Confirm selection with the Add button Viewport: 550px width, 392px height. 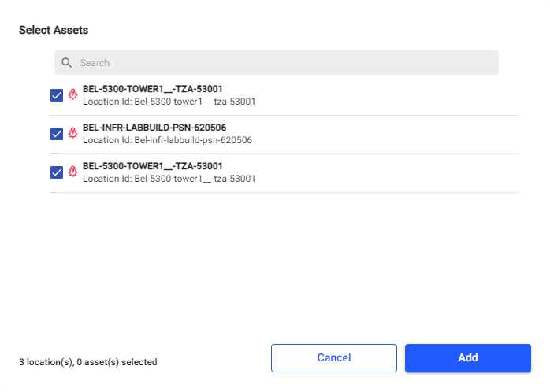[467, 357]
